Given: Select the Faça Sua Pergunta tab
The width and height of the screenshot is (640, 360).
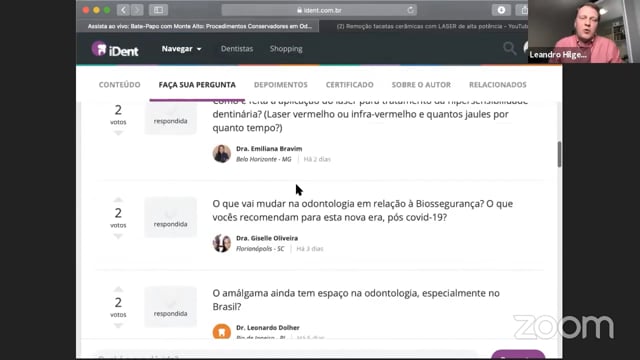Looking at the screenshot, I should (197, 85).
